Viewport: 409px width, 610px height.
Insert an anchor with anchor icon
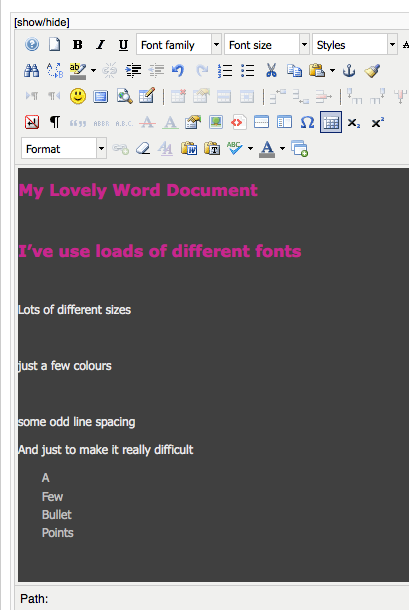[349, 70]
